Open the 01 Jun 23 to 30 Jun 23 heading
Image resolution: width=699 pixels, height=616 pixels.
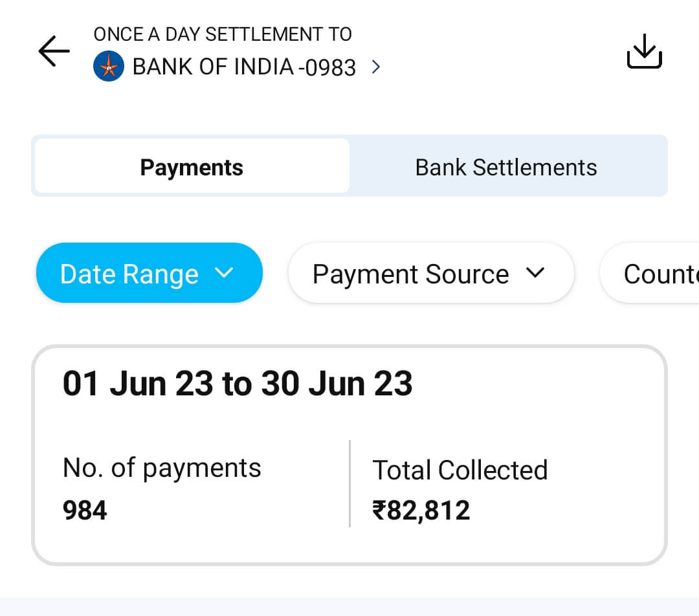[238, 384]
